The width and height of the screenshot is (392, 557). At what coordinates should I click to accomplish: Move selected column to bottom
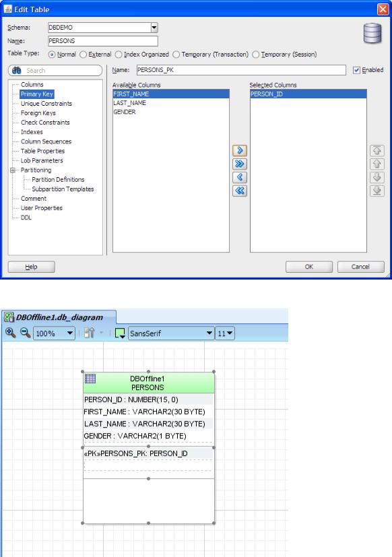click(x=377, y=191)
